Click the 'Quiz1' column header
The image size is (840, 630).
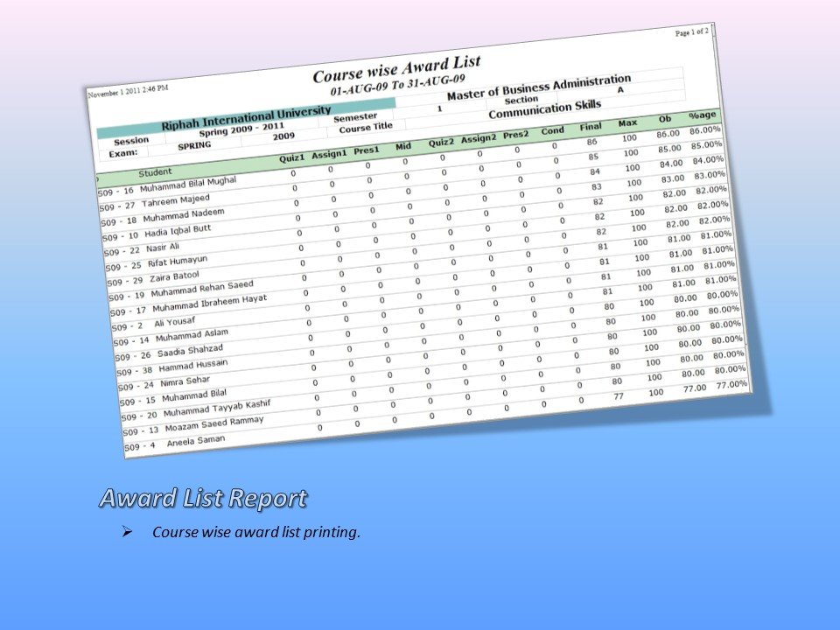point(292,158)
